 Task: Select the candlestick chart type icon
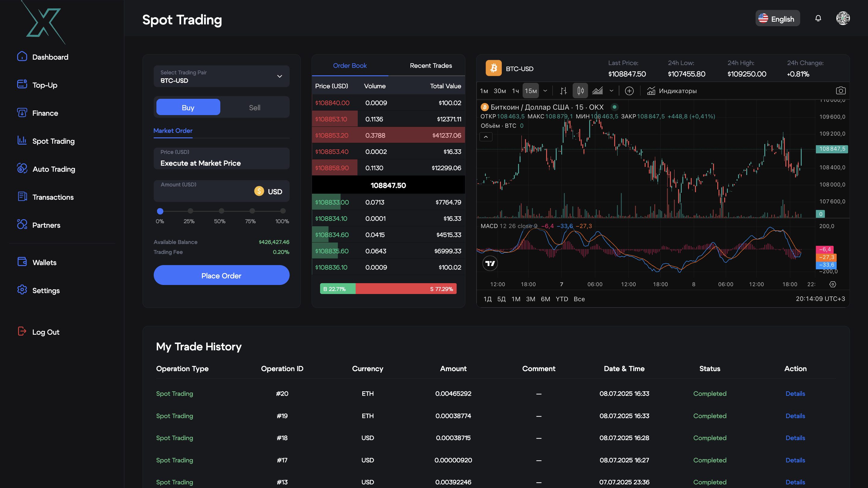(x=580, y=91)
